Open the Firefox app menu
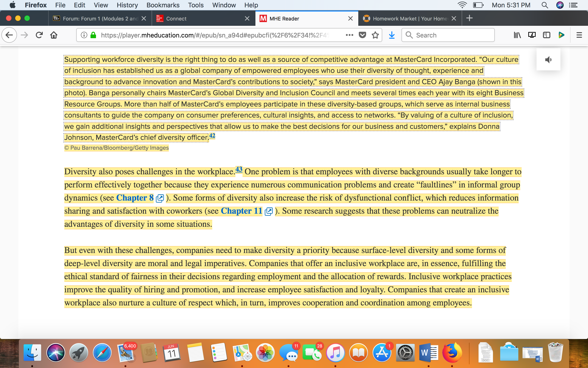Screen dimensions: 588x368 (x=36, y=5)
